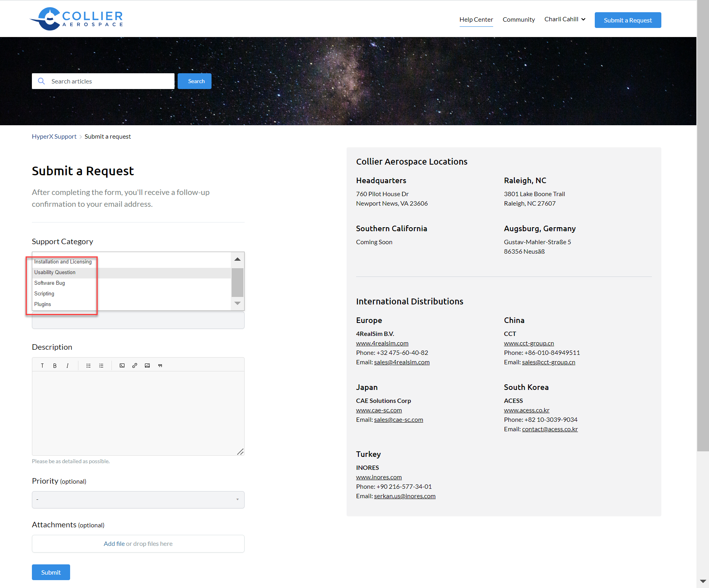
Task: Click the '3801 Lake Boone Trail' address
Action: point(535,194)
